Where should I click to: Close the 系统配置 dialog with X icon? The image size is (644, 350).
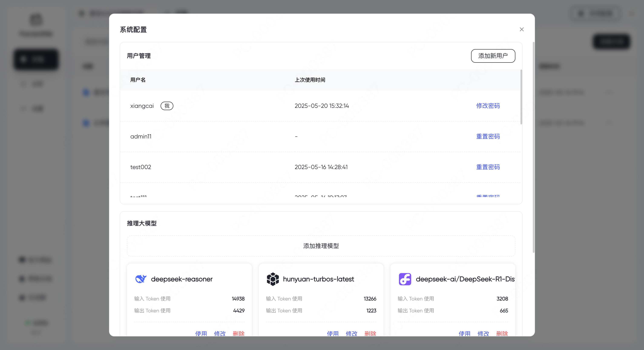click(522, 30)
